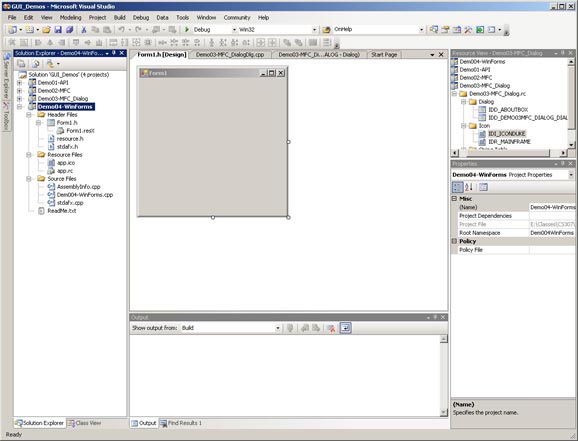Image resolution: width=578 pixels, height=441 pixels.
Task: Open the Tools menu
Action: 182,17
